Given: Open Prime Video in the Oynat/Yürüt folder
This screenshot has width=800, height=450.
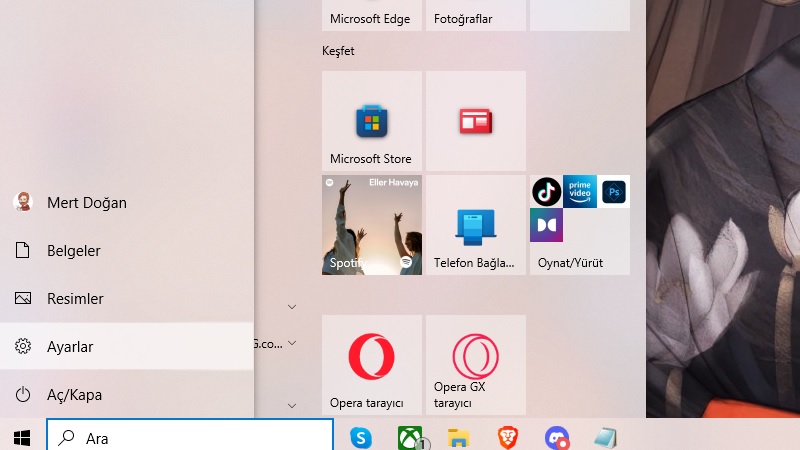Looking at the screenshot, I should point(580,192).
